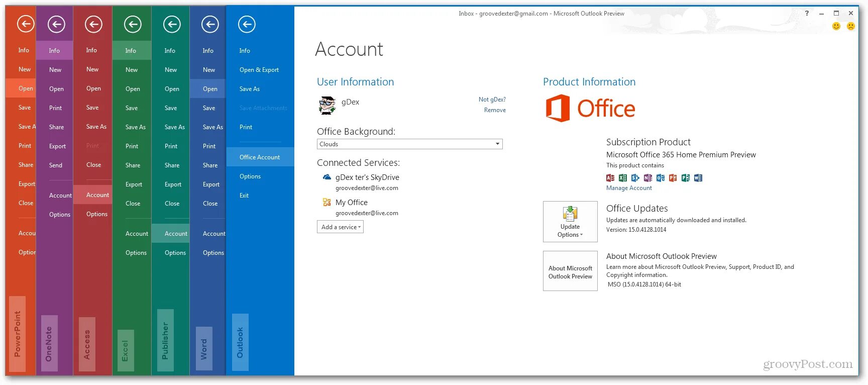Click the Word product icon under Subscription Product

point(698,178)
